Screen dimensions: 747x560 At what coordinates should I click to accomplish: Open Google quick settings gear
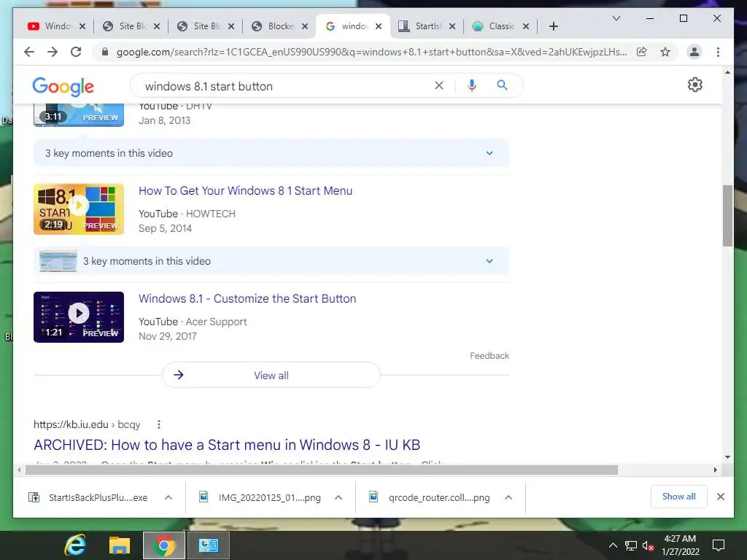[x=695, y=85]
